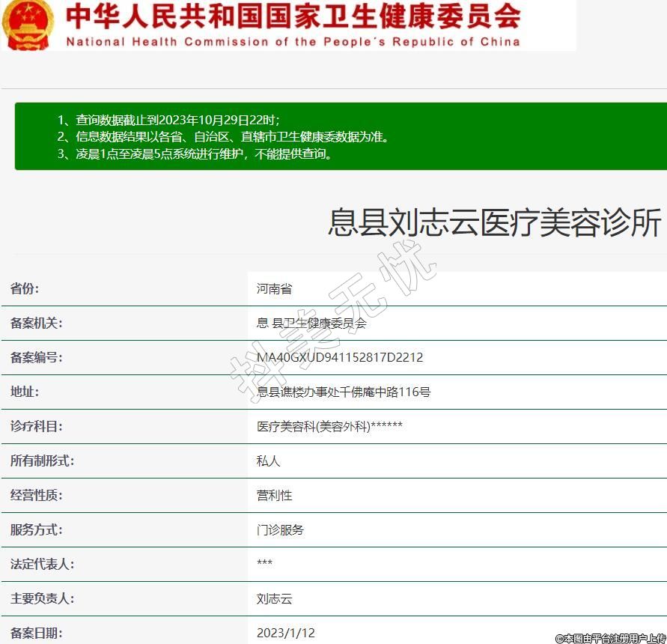Click the third notice line about 系统进行维护
This screenshot has width=667, height=644.
195,154
